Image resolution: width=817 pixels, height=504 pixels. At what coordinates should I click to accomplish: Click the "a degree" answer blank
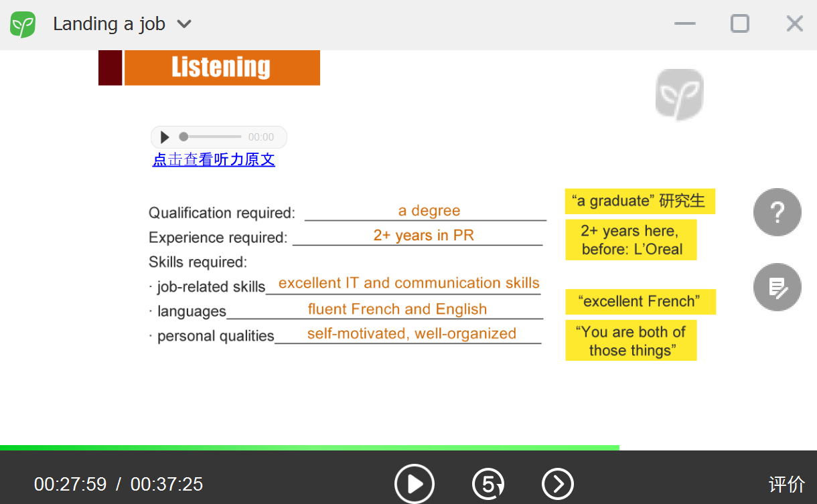pyautogui.click(x=429, y=211)
